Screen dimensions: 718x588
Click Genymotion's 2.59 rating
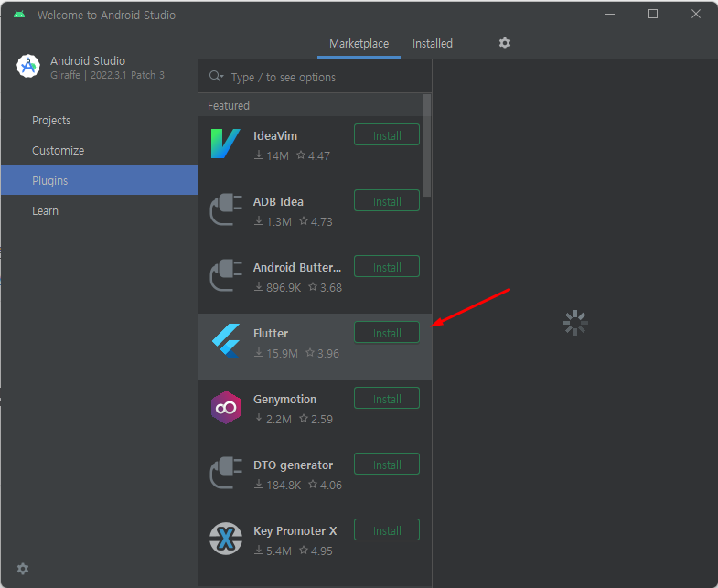pyautogui.click(x=316, y=419)
